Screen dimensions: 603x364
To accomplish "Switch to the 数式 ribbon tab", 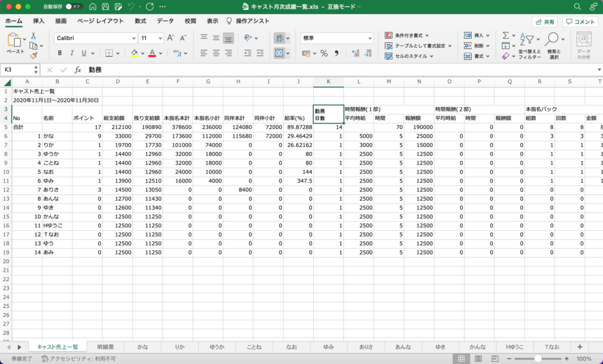I will [140, 21].
